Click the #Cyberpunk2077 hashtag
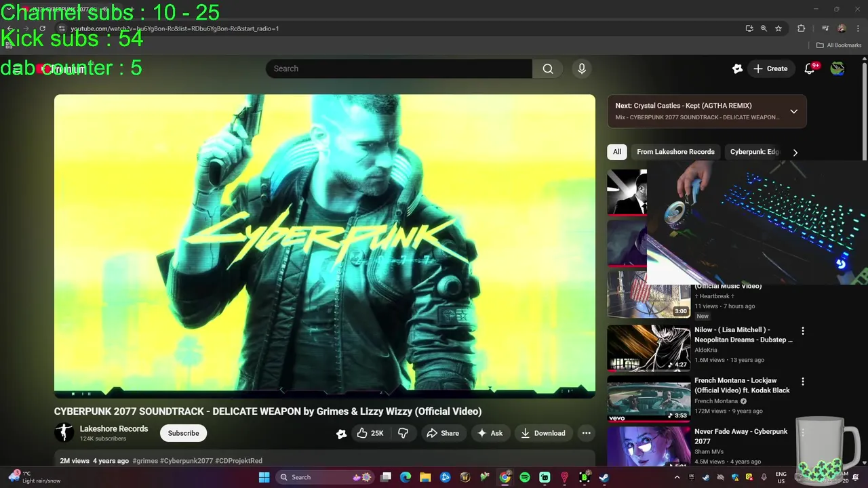 point(186,461)
